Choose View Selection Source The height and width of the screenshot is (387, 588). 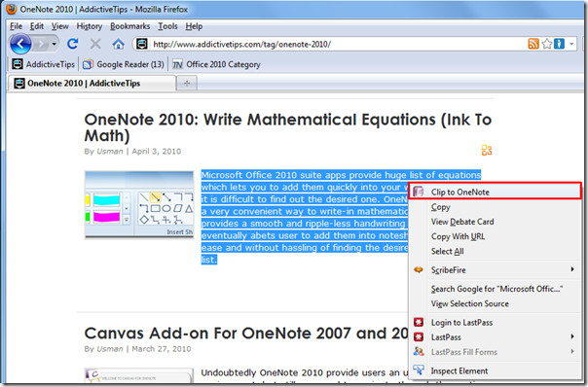495,303
